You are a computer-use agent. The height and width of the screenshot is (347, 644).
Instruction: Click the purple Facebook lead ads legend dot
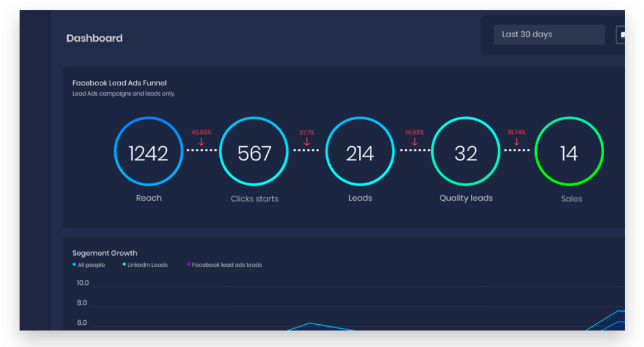point(189,264)
